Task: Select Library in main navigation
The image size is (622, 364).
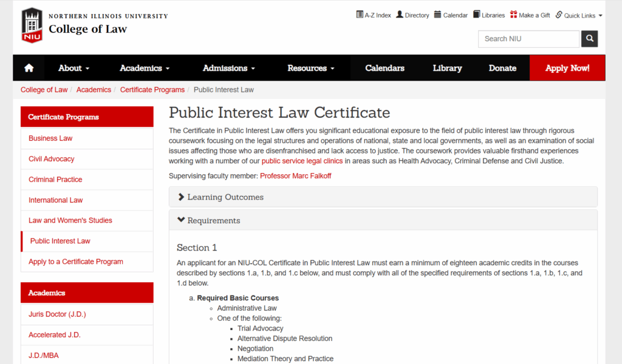Action: point(447,68)
